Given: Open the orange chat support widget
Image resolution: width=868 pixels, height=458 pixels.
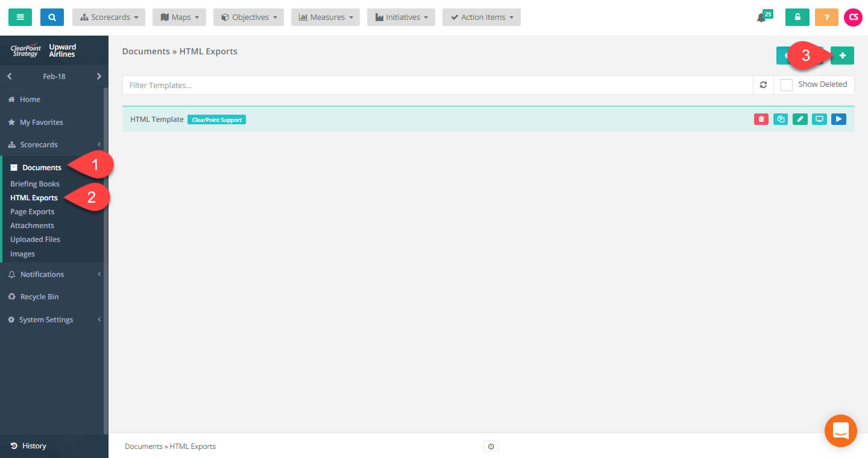Looking at the screenshot, I should point(840,431).
